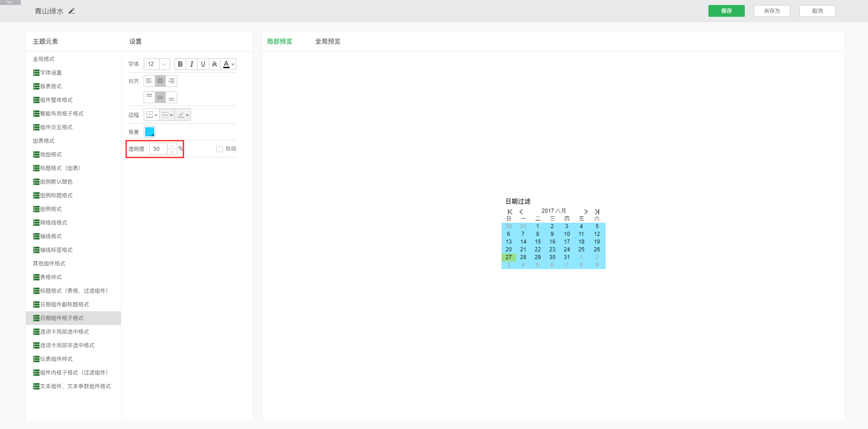Set vertical alignment to middle
The height and width of the screenshot is (429, 868).
160,97
